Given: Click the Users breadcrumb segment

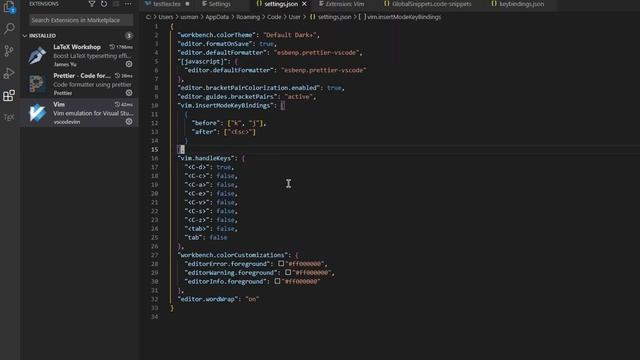Looking at the screenshot, I should click(166, 17).
